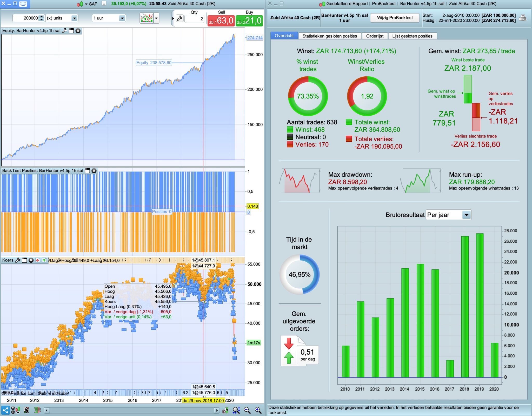Open the Per jaar dropdown

tap(467, 215)
